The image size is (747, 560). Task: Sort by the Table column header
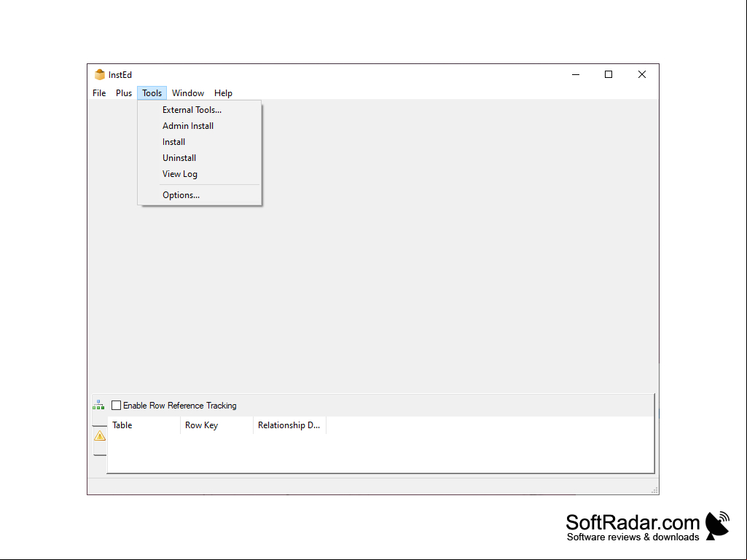[144, 425]
